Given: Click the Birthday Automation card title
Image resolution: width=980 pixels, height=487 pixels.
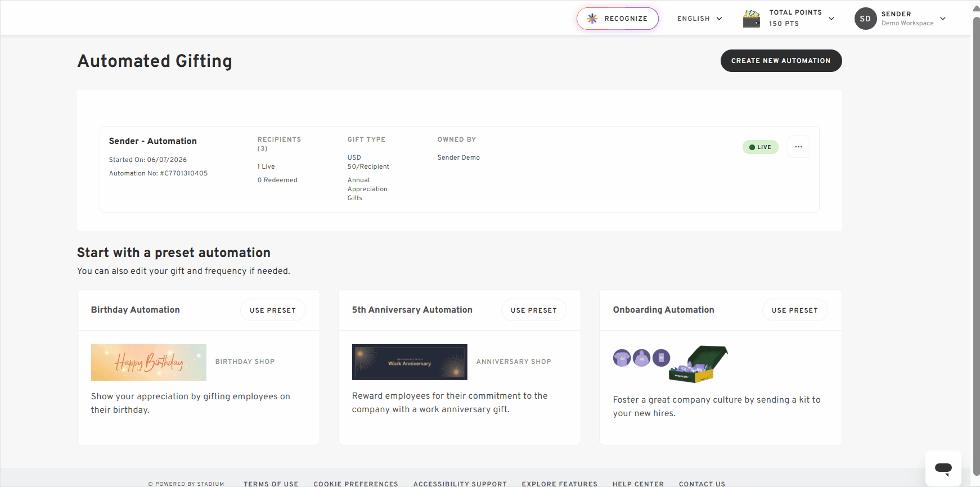Looking at the screenshot, I should pyautogui.click(x=136, y=310).
